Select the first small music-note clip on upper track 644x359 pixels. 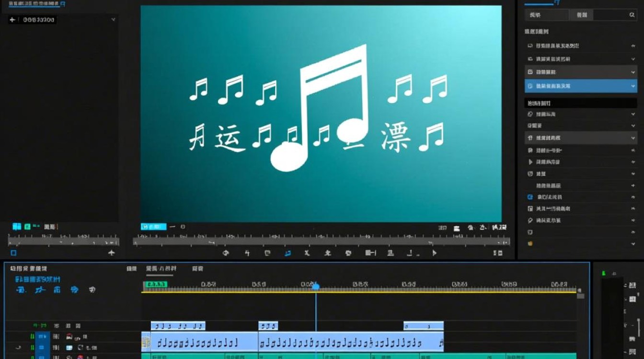[x=178, y=326]
